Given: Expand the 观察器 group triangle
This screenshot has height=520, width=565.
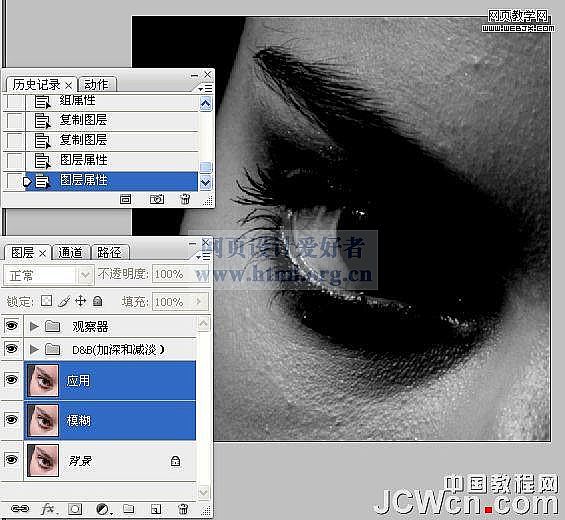Looking at the screenshot, I should 34,326.
